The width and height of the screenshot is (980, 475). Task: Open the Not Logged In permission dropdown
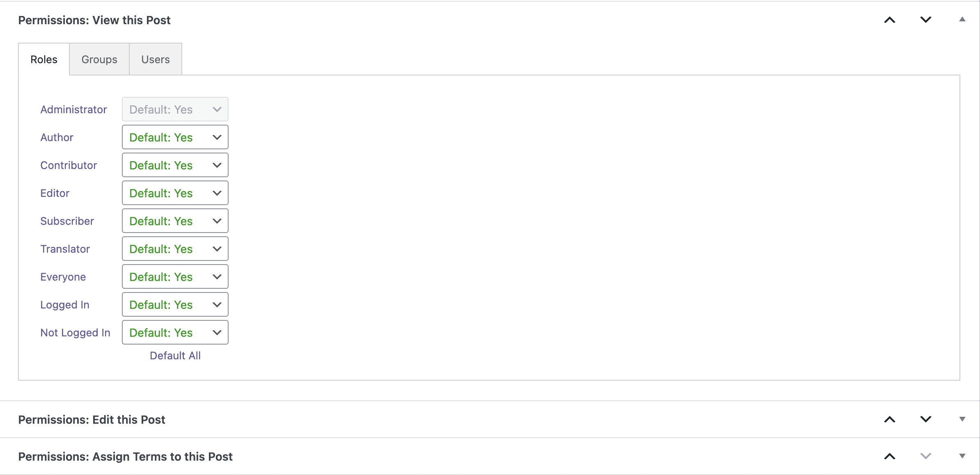pos(175,332)
